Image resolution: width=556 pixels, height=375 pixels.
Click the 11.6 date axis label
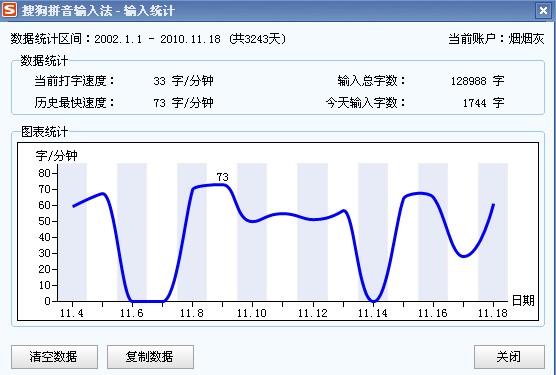pos(132,313)
